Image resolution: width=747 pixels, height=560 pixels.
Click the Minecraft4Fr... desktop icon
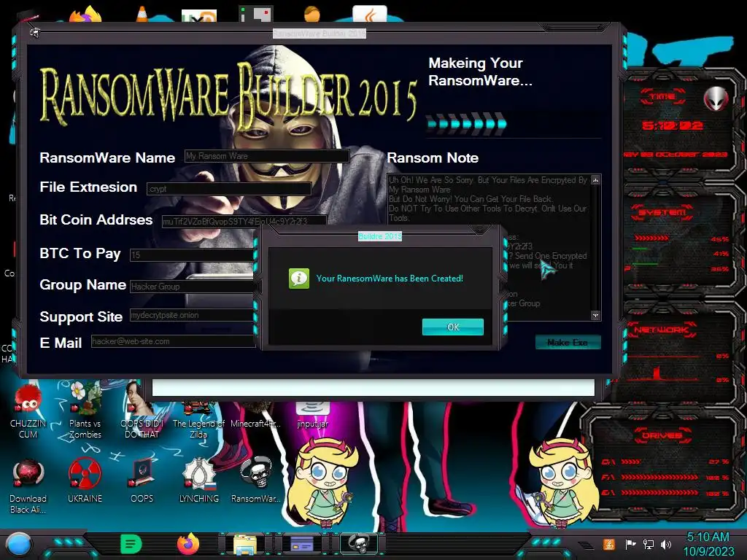(x=255, y=415)
